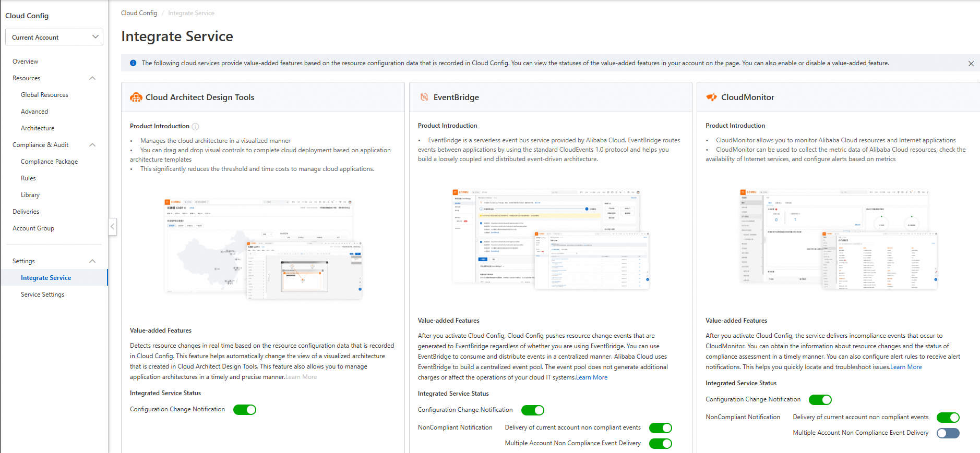Click Learn More under Cloud Architect Design Tools
The width and height of the screenshot is (980, 453).
click(x=301, y=377)
